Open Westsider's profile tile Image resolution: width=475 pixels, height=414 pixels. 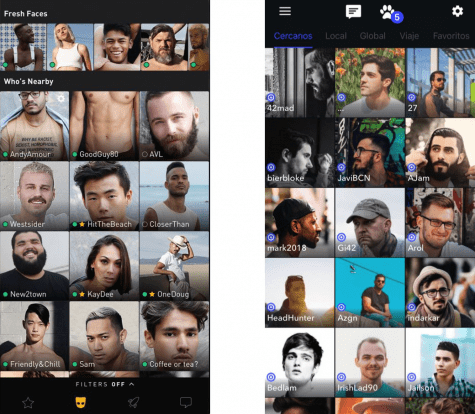(x=34, y=196)
